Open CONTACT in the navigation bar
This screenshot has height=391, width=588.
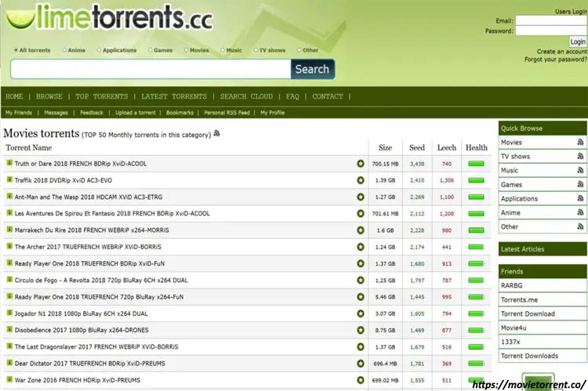[x=328, y=96]
